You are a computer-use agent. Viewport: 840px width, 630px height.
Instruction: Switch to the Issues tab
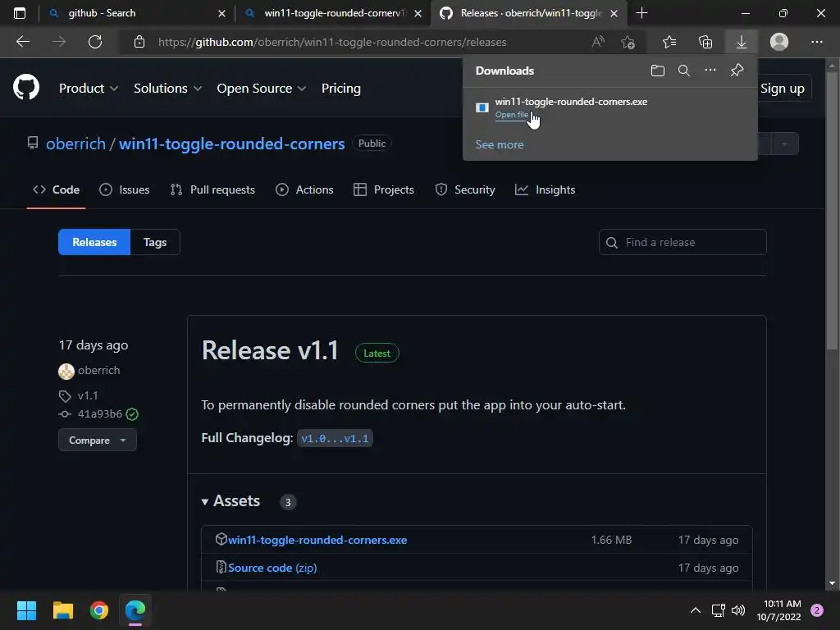pyautogui.click(x=125, y=189)
